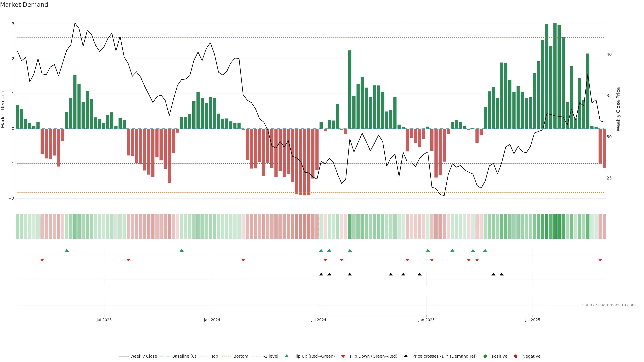Viewport: 644px width, 362px height.
Task: Click the rightmost black price-cross triangle marker
Action: pos(501,274)
